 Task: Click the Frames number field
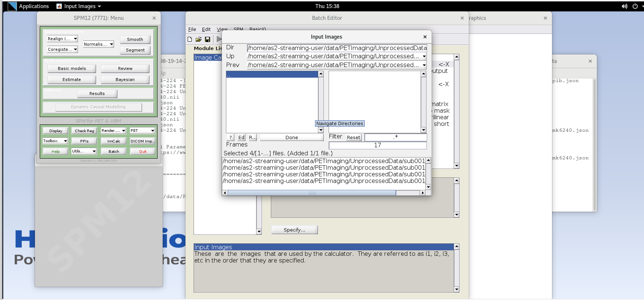[x=378, y=145]
